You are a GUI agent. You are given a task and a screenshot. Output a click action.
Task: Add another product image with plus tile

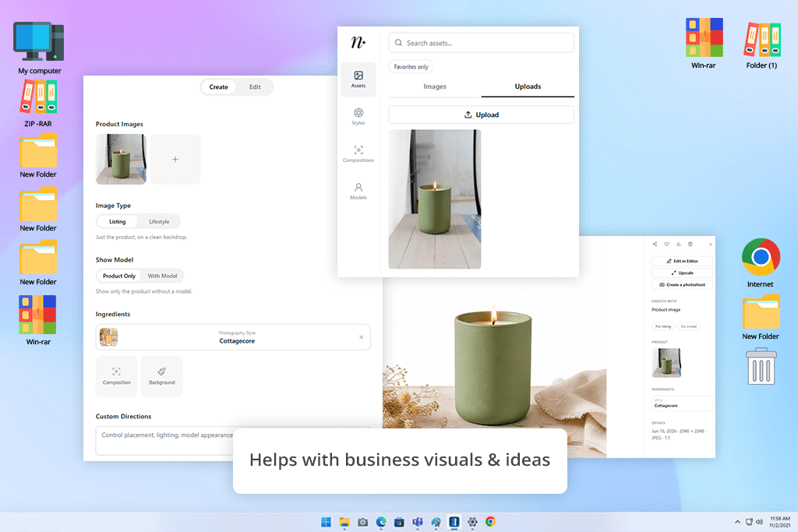point(175,159)
